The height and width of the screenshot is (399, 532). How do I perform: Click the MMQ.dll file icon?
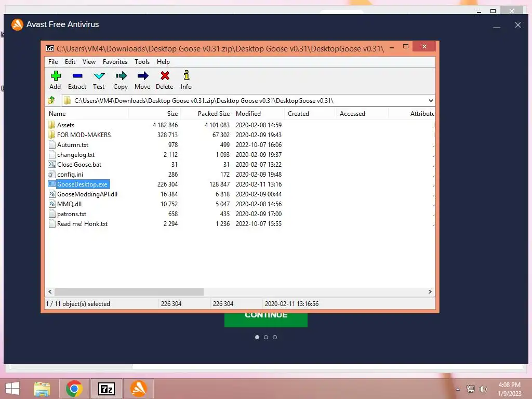pyautogui.click(x=51, y=204)
